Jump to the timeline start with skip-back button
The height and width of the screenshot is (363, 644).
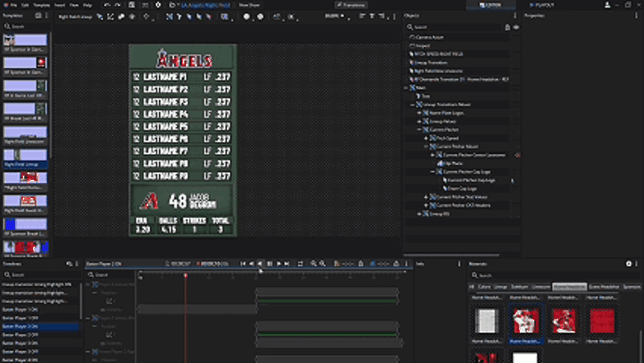(242, 264)
